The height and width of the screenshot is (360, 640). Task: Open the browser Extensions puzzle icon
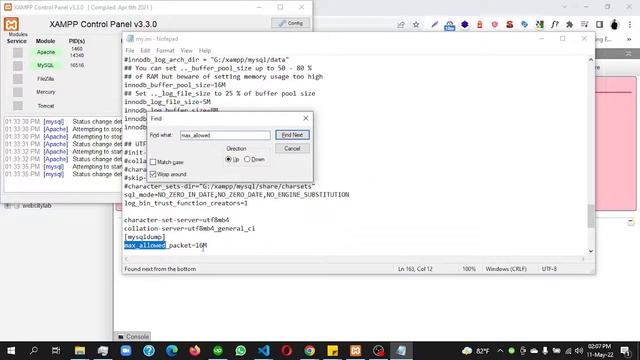[x=569, y=25]
